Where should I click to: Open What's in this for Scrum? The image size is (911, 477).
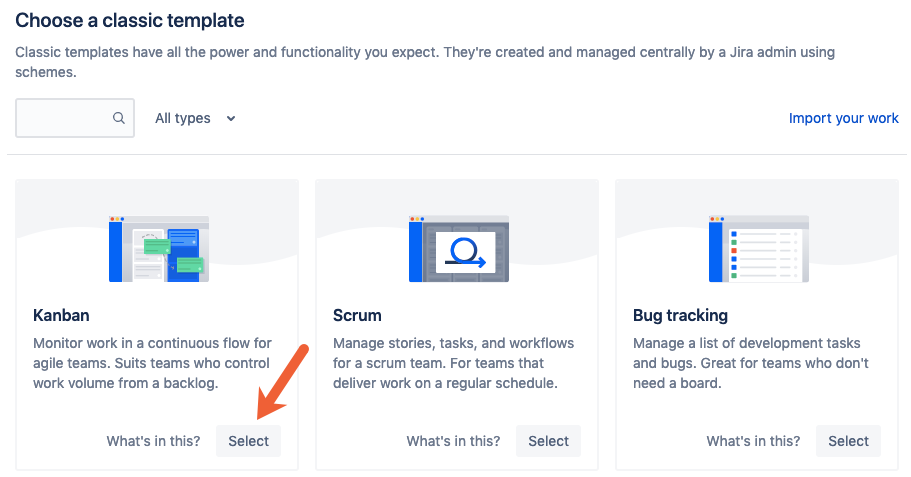pos(453,441)
